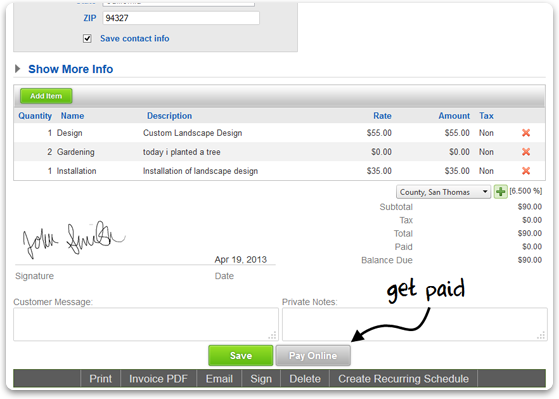Click the Name column header
Screen dimensions: 559x399
[x=72, y=116]
